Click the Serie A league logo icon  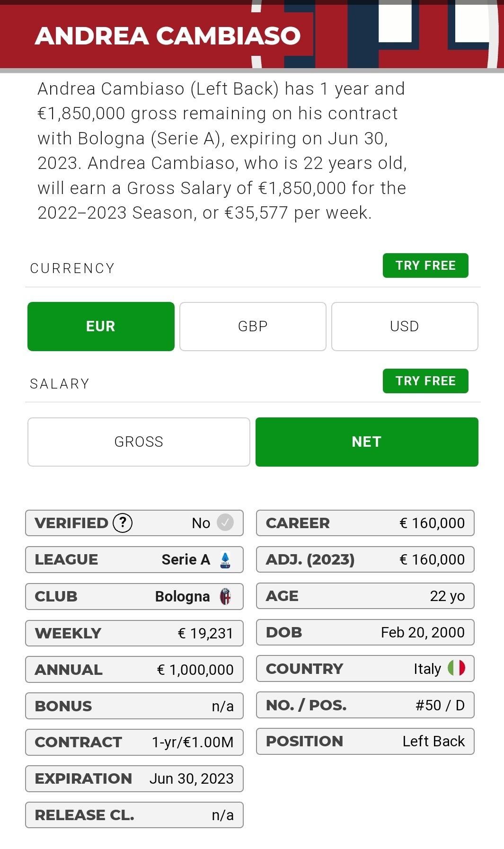pyautogui.click(x=225, y=560)
